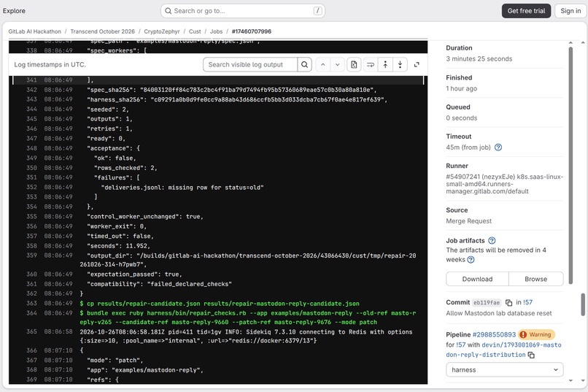Open commit eb119fae link
Screen dimensions: 588x392
pos(487,302)
